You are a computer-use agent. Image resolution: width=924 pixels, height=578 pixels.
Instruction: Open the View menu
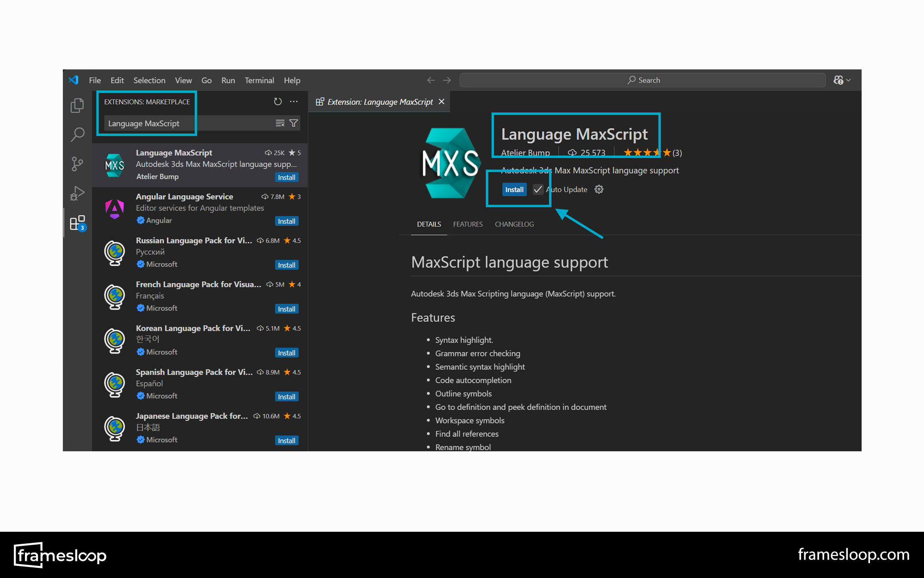pos(183,80)
